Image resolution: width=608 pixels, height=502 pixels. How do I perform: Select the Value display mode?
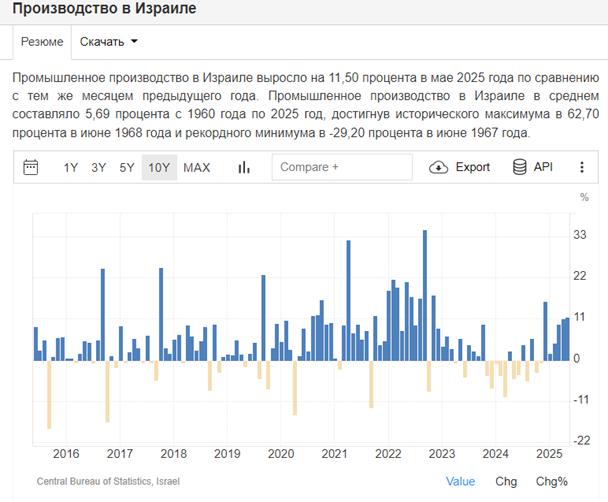point(461,481)
